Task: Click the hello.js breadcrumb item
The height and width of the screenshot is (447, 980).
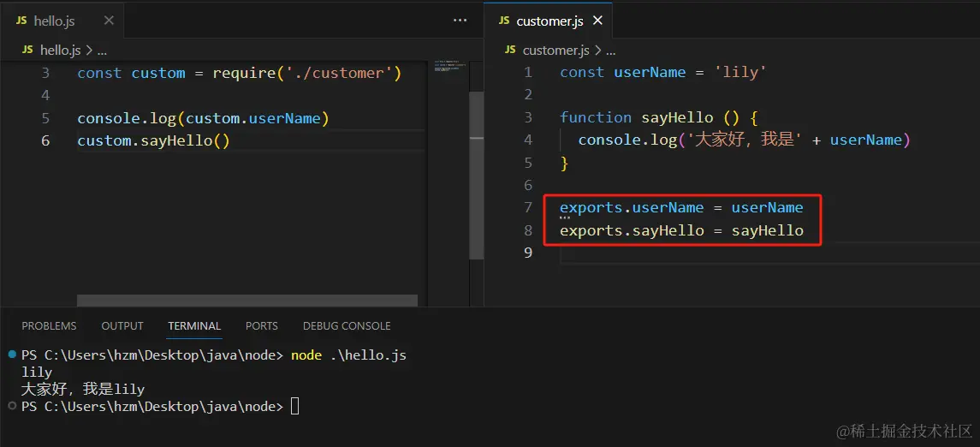Action: coord(60,50)
